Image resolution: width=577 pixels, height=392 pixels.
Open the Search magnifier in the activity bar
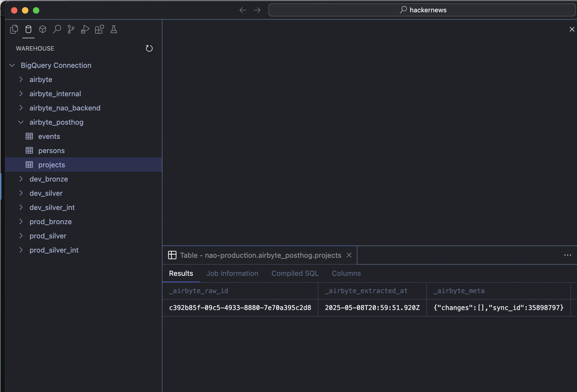57,29
